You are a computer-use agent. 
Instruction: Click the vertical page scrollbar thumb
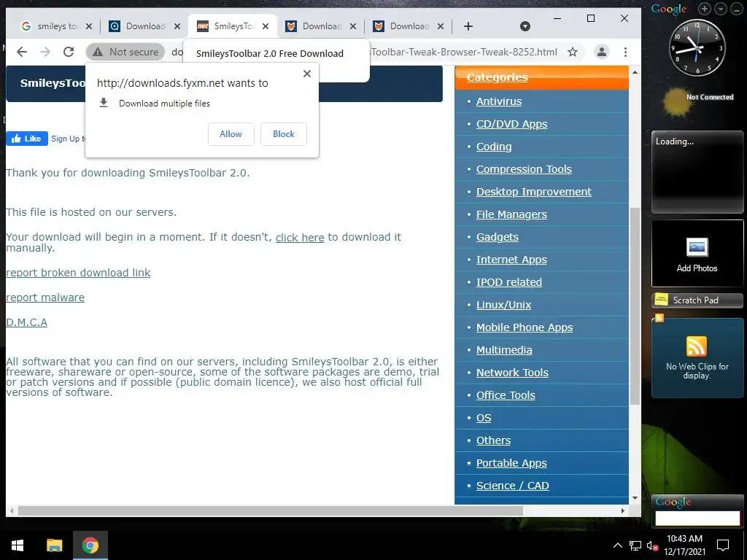coord(635,306)
